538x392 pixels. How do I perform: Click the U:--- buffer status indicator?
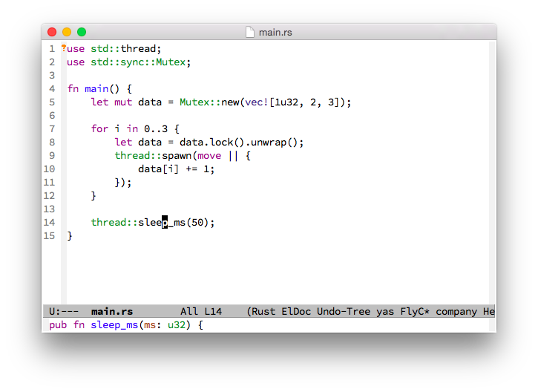64,312
